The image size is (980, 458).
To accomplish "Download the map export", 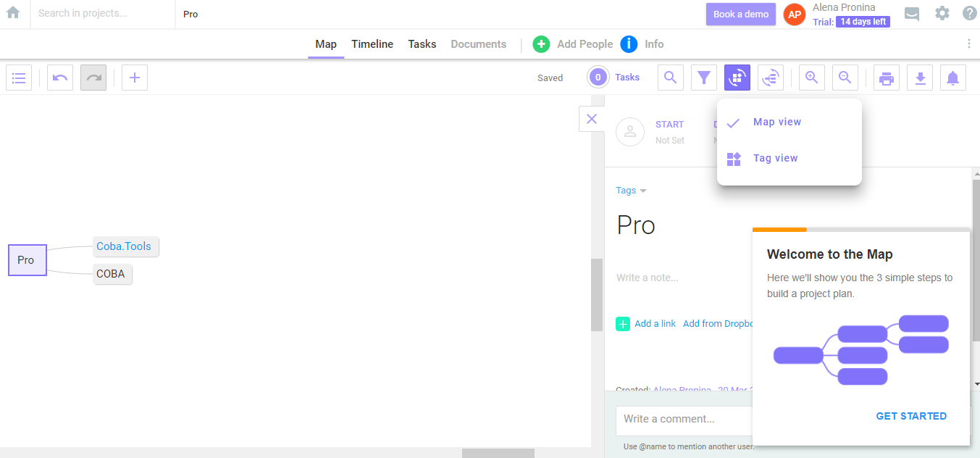I will pyautogui.click(x=920, y=78).
